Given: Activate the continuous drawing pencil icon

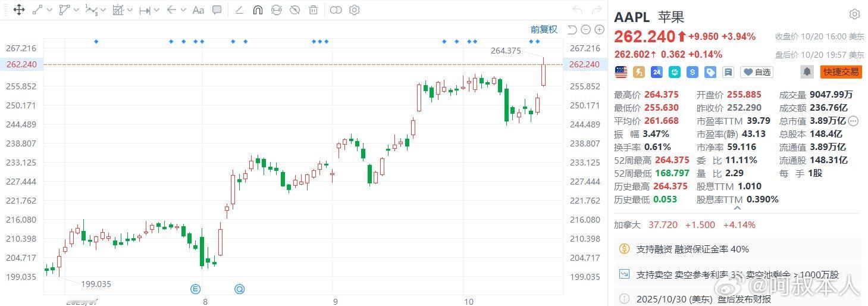Looking at the screenshot, I should click(x=239, y=10).
